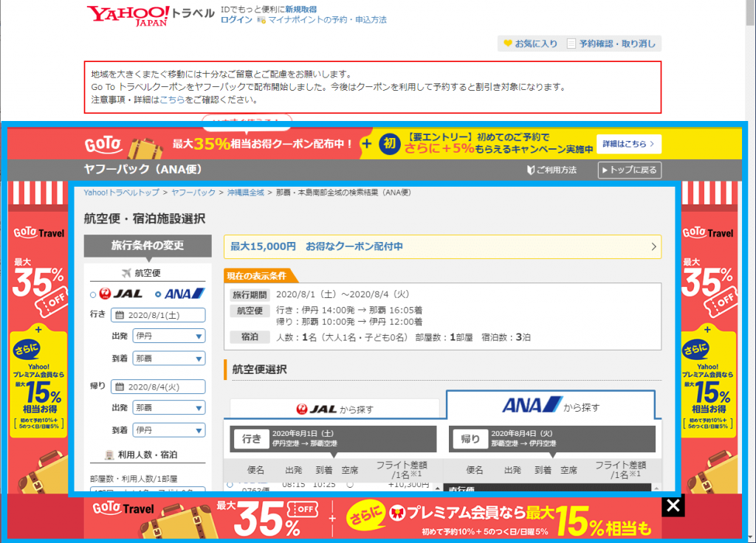756x543 pixels.
Task: Expand the 行き 出発 dropdown showing 伊丹
Action: (169, 336)
